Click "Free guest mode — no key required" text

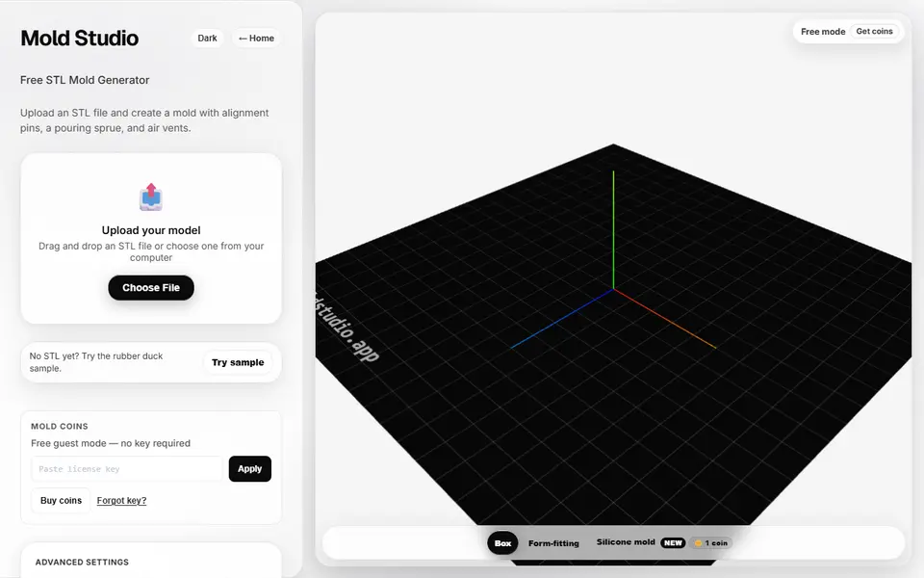tap(111, 443)
